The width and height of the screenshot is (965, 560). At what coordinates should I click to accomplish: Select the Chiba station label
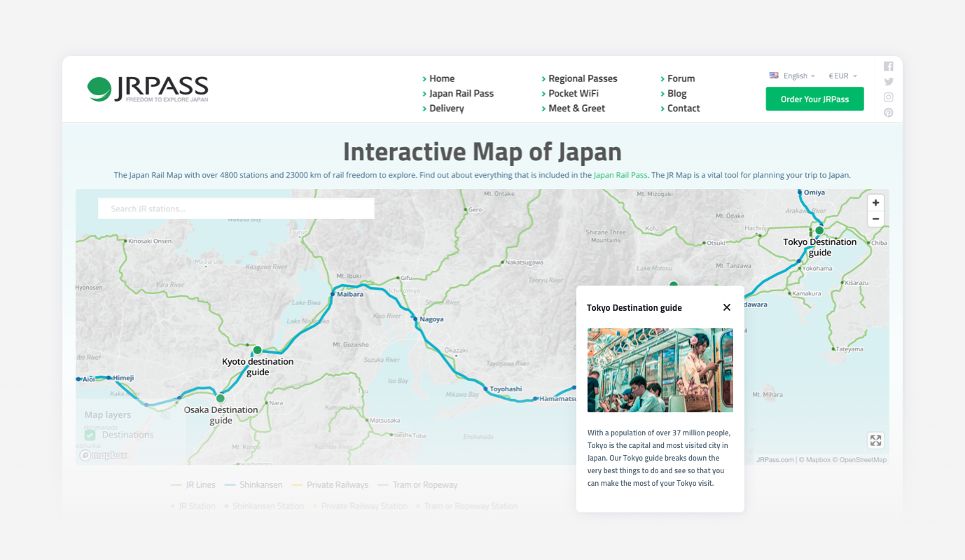coord(879,243)
